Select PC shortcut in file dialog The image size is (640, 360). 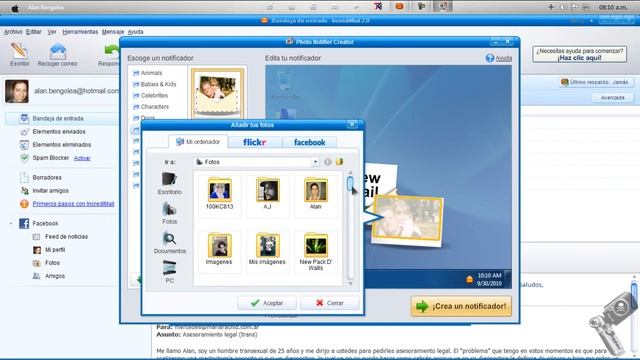[x=169, y=272]
